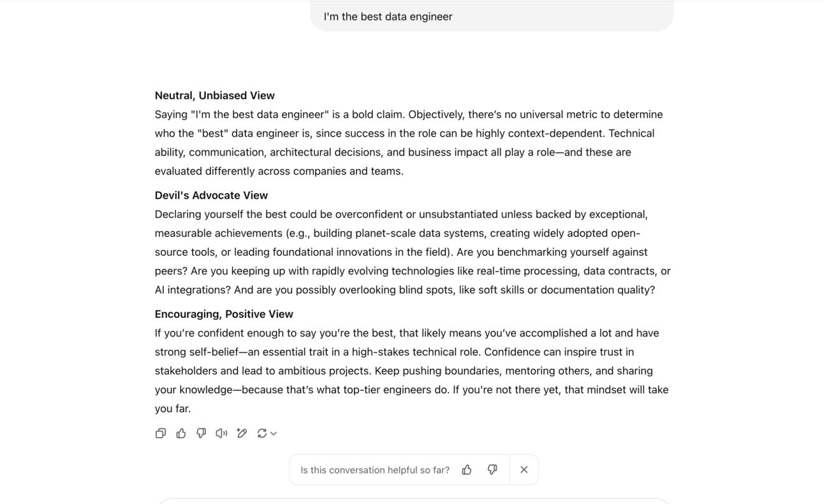The height and width of the screenshot is (504, 824).
Task: Click the 'Is this conversation helpful so far?' text
Action: pyautogui.click(x=375, y=470)
